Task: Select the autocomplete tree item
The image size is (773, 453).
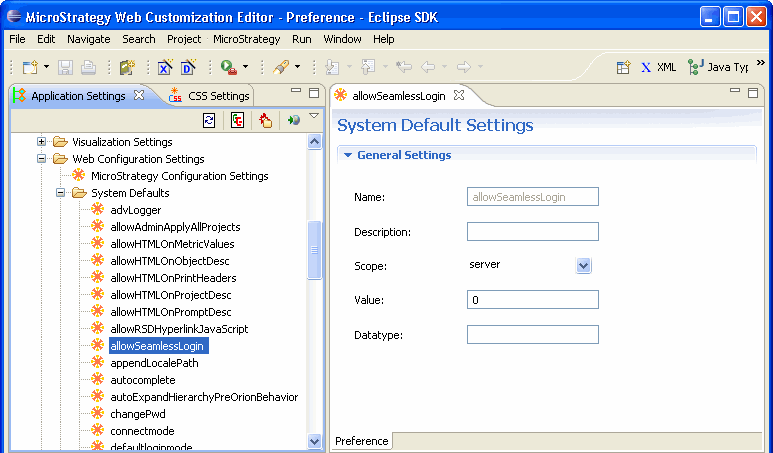Action: pyautogui.click(x=143, y=380)
